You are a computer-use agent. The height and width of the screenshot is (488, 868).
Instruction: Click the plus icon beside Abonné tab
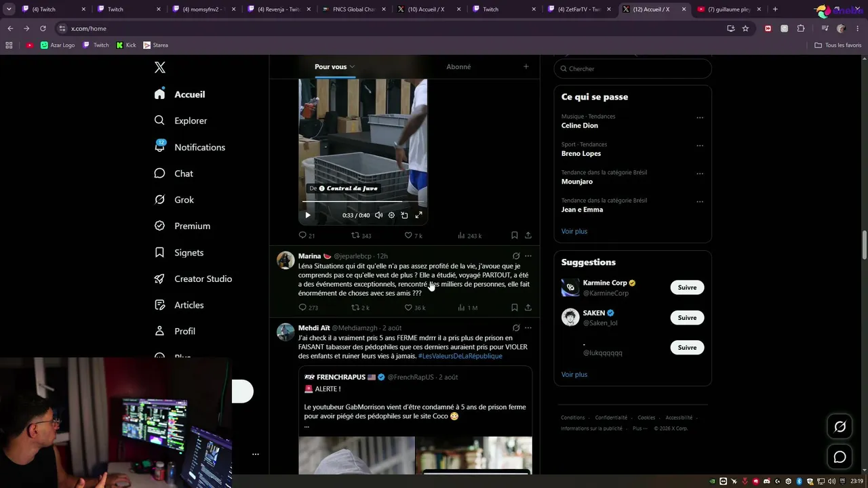[526, 66]
